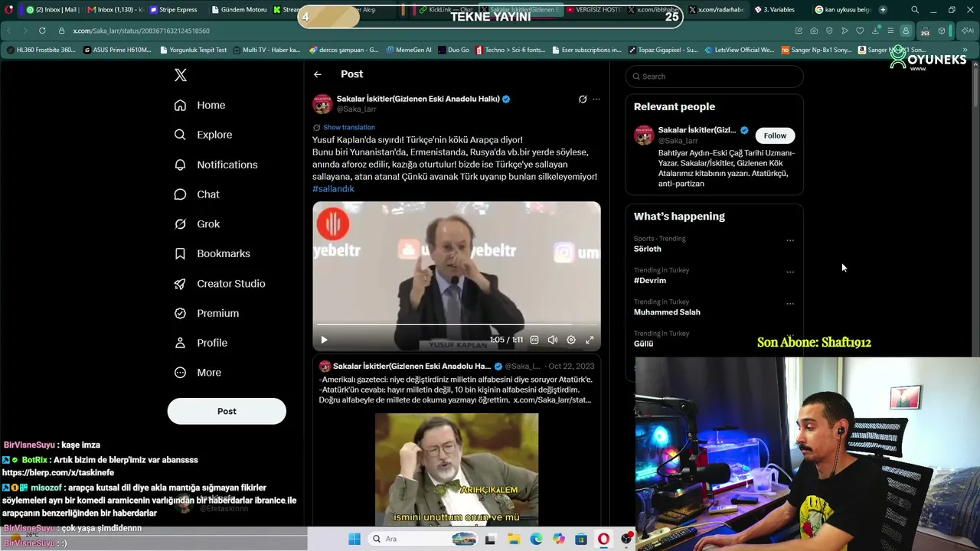980x551 pixels.
Task: Open Copilot from taskbar
Action: tap(559, 539)
